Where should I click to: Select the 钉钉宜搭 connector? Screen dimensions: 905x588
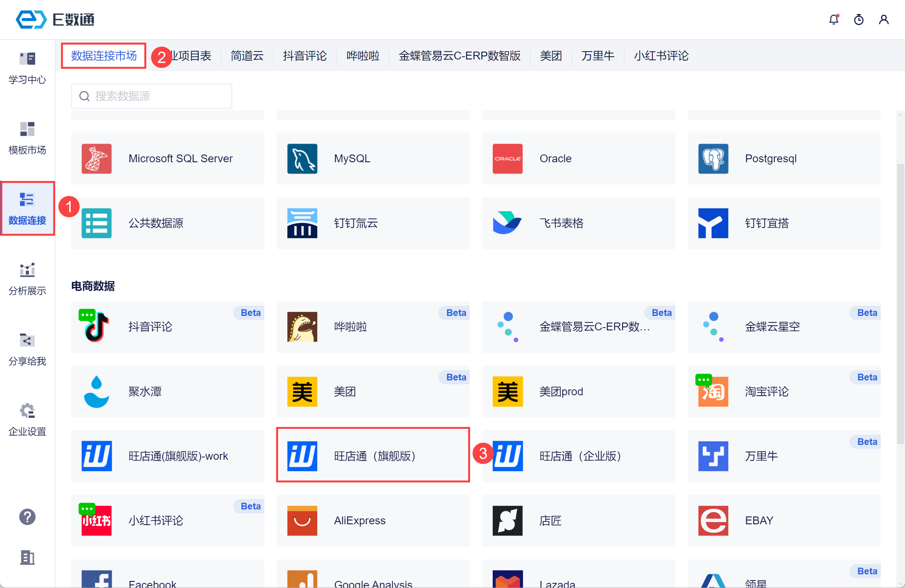pos(784,223)
